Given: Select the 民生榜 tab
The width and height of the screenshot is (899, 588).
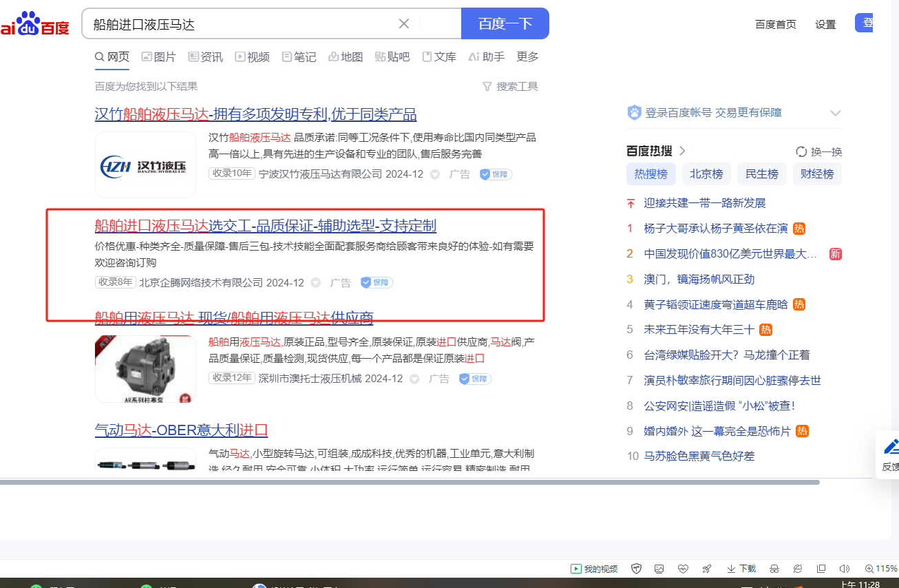Looking at the screenshot, I should click(762, 174).
